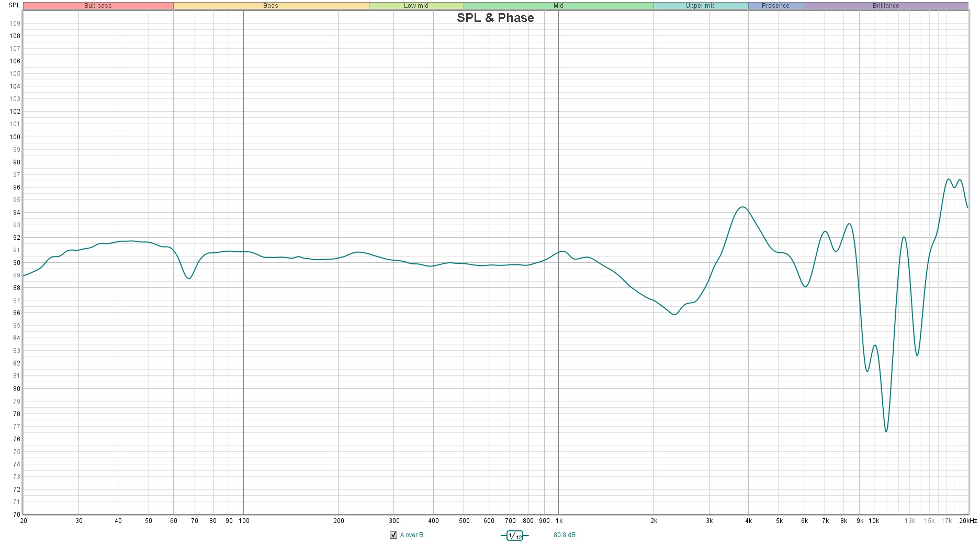
Task: Click the 4k frequency axis label
Action: tap(749, 521)
